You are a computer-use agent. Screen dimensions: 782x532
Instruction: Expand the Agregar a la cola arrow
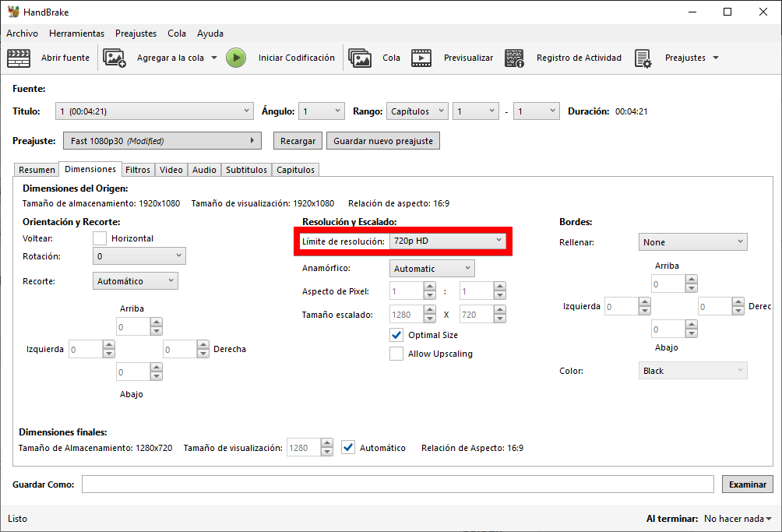(x=214, y=58)
